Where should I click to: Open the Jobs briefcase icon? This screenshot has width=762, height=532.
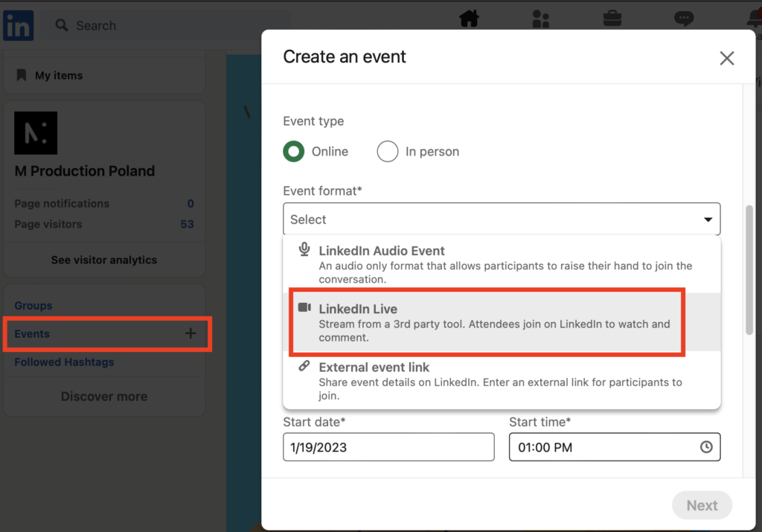click(x=612, y=19)
